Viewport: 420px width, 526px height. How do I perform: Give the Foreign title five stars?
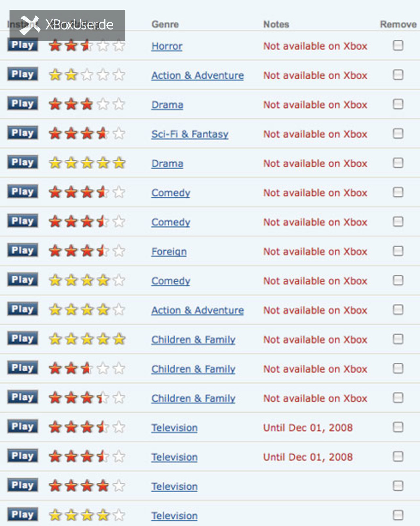click(x=119, y=251)
